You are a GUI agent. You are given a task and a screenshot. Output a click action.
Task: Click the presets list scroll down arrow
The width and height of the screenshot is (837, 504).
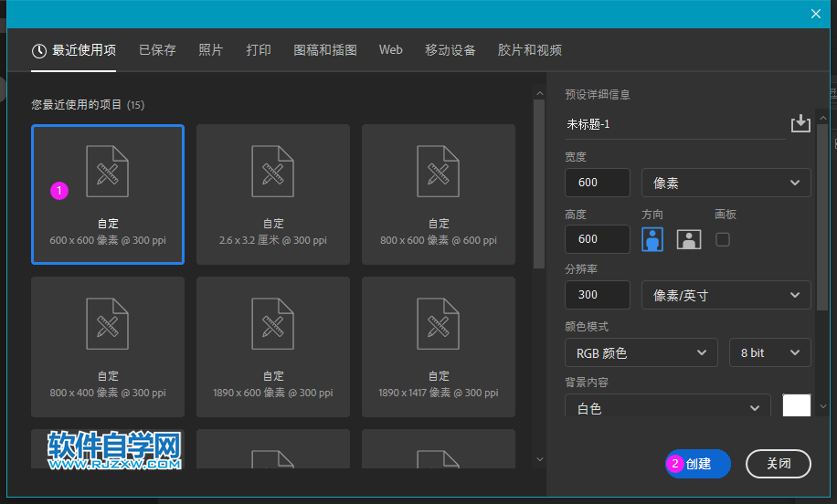540,459
